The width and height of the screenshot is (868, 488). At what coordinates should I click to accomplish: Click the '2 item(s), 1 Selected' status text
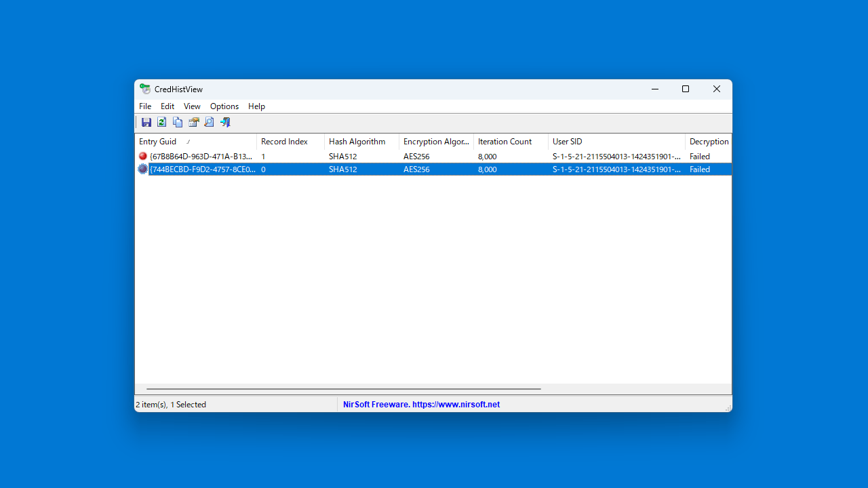tap(171, 405)
